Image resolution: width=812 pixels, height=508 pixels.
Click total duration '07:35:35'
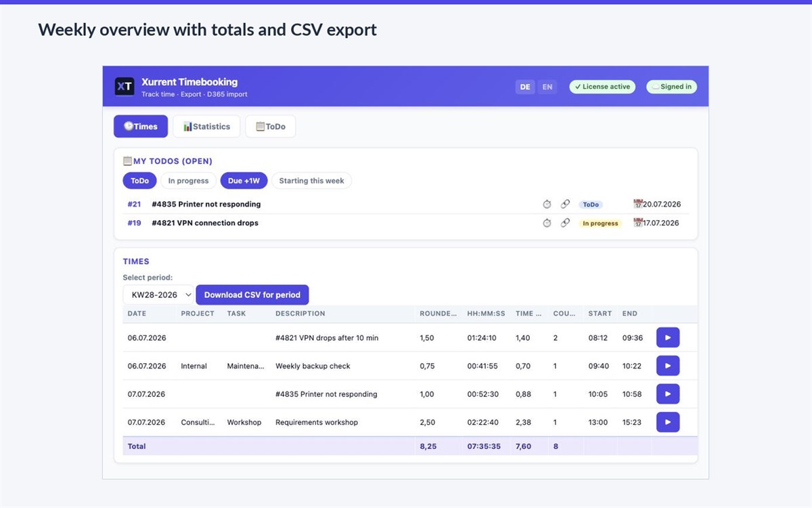click(484, 446)
